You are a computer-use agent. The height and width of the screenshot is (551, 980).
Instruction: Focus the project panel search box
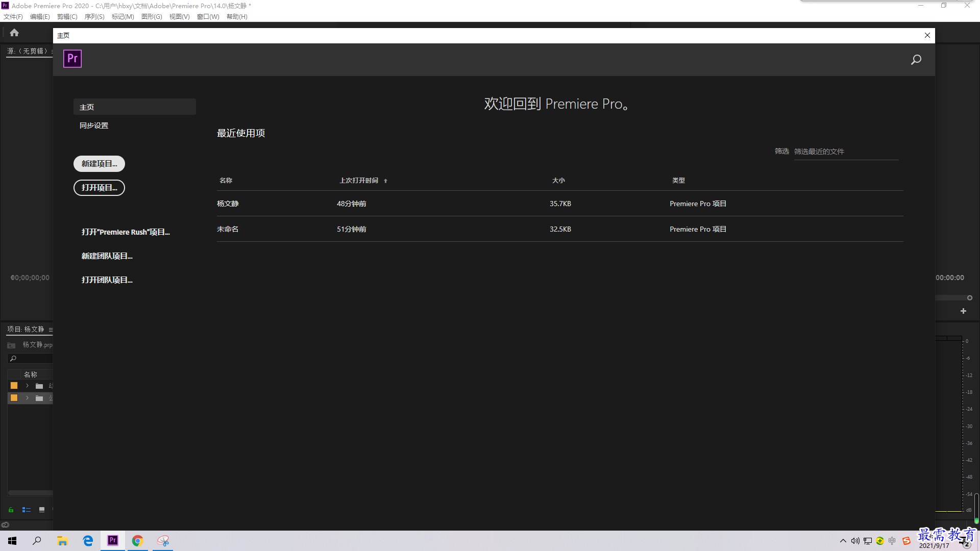[x=31, y=359]
